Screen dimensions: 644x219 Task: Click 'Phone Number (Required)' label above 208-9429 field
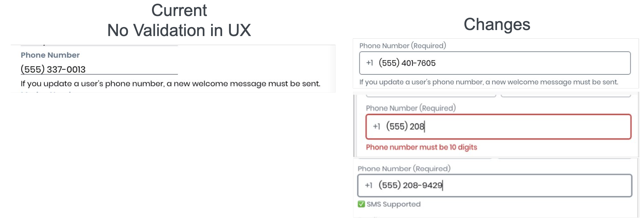[x=404, y=169]
